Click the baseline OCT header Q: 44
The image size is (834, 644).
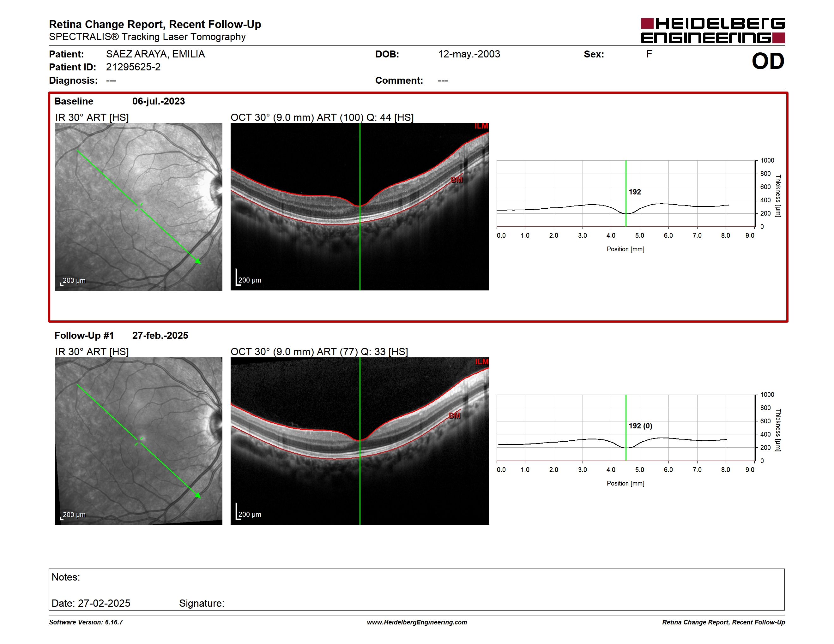tap(379, 117)
